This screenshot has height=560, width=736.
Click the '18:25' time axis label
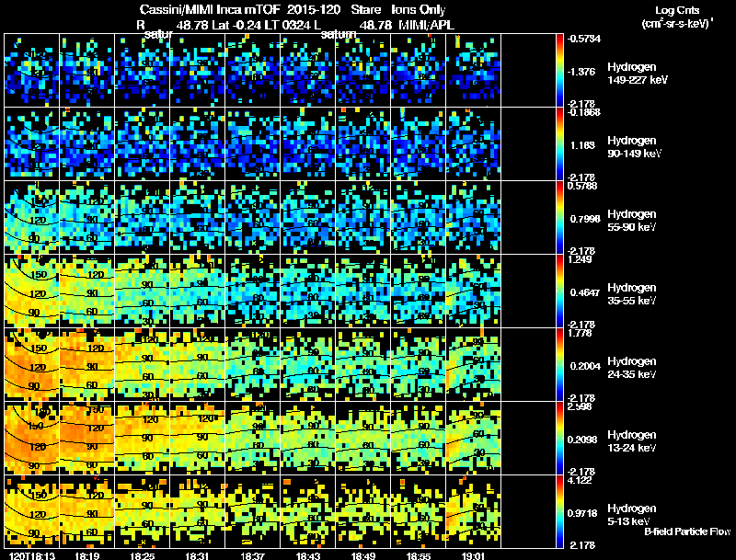(143, 555)
